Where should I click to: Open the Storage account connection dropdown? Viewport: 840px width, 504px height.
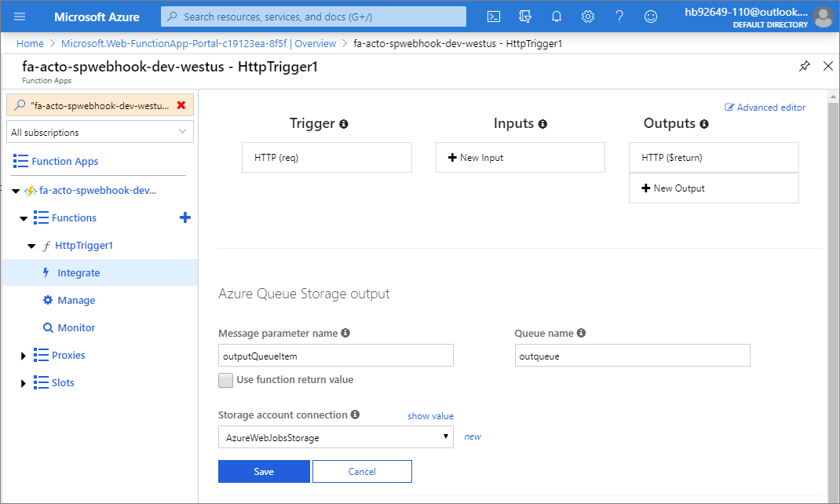[x=336, y=437]
